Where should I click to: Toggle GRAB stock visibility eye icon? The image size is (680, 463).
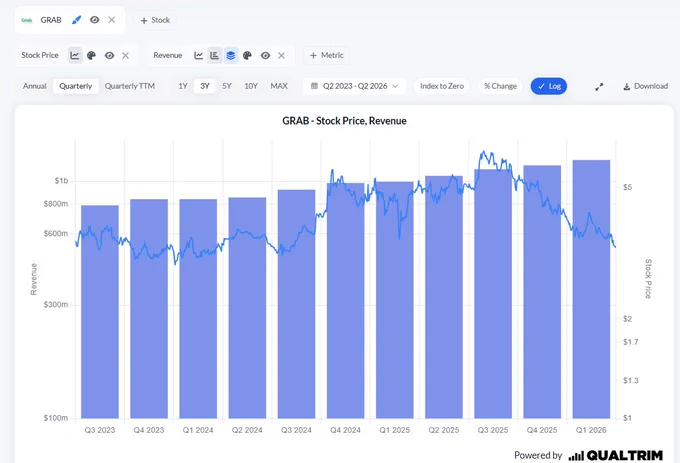pyautogui.click(x=95, y=20)
